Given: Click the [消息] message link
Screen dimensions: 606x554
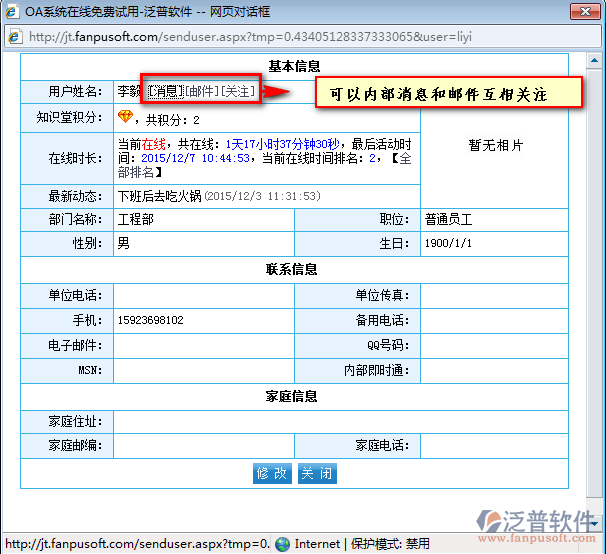Looking at the screenshot, I should [x=166, y=92].
